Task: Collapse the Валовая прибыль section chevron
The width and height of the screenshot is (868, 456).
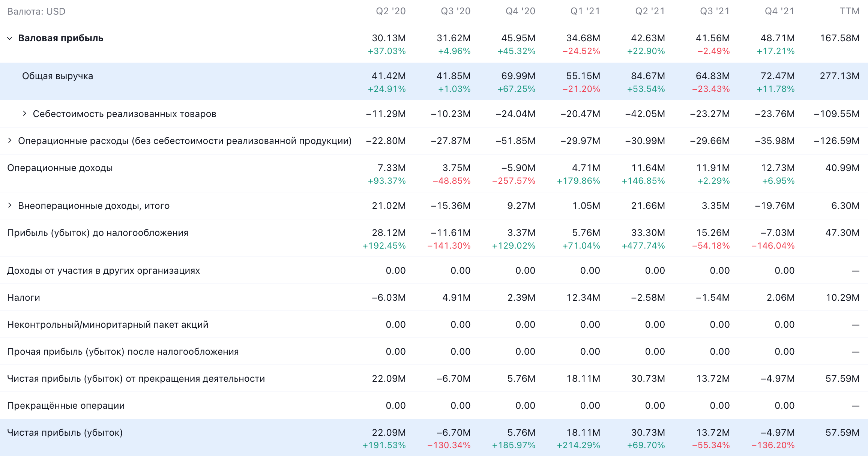Action: (x=10, y=38)
